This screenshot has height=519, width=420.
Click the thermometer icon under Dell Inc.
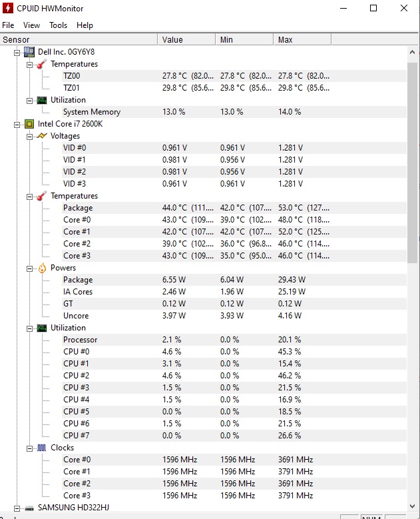click(x=41, y=64)
